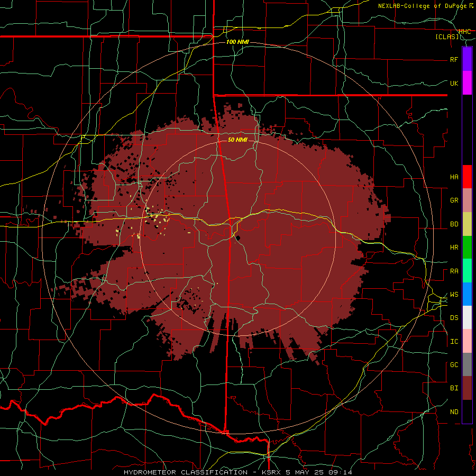Click the HR green legend swatch

467,247
